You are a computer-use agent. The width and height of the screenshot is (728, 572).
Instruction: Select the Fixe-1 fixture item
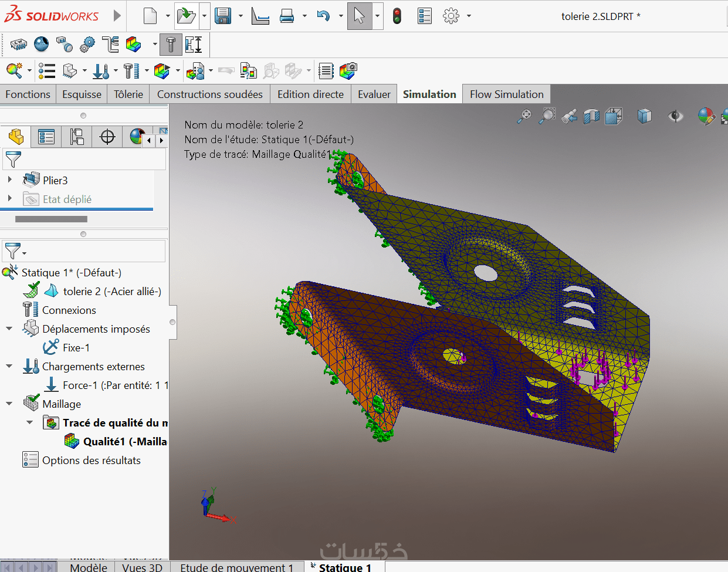click(76, 348)
